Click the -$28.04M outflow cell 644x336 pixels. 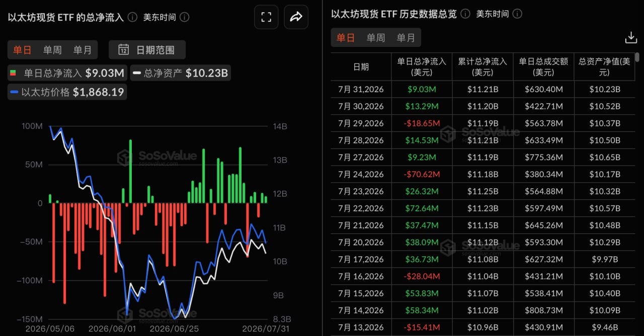click(x=422, y=276)
